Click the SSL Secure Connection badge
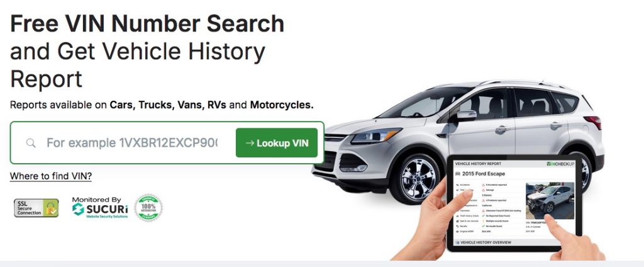The height and width of the screenshot is (267, 644). (x=36, y=208)
